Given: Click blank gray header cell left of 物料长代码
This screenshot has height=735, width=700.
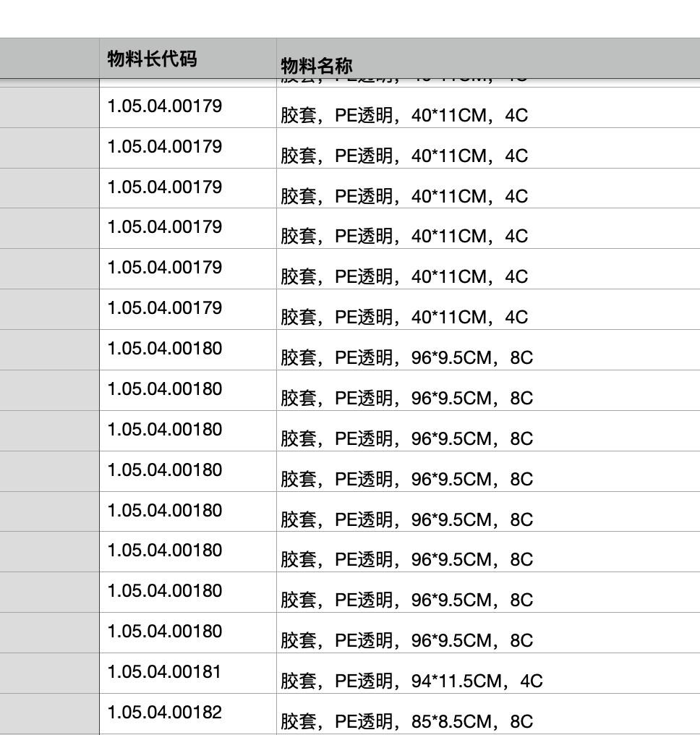Looking at the screenshot, I should [x=49, y=58].
